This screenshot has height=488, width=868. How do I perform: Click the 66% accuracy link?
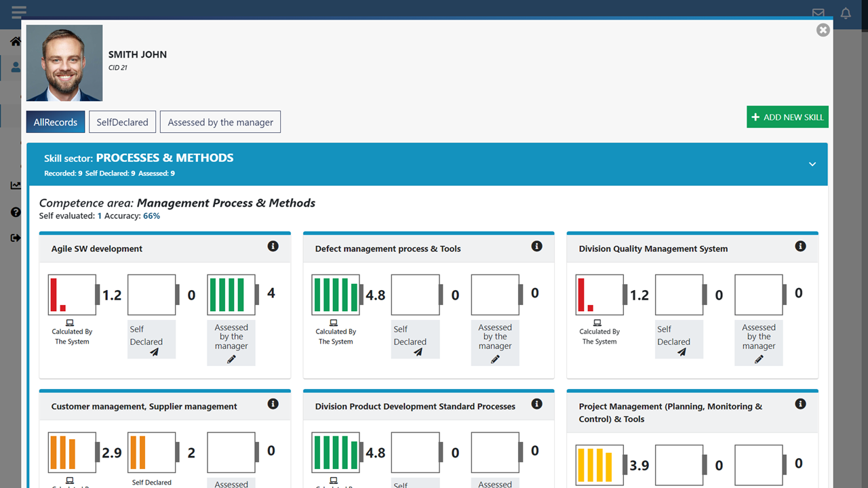[x=151, y=216]
